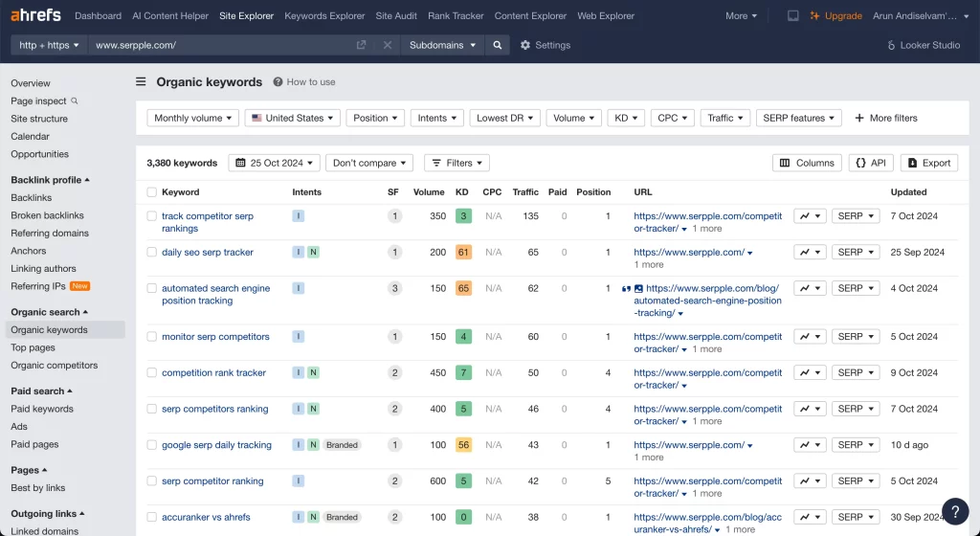Open chart icon for monitor serp competitors row

point(810,337)
